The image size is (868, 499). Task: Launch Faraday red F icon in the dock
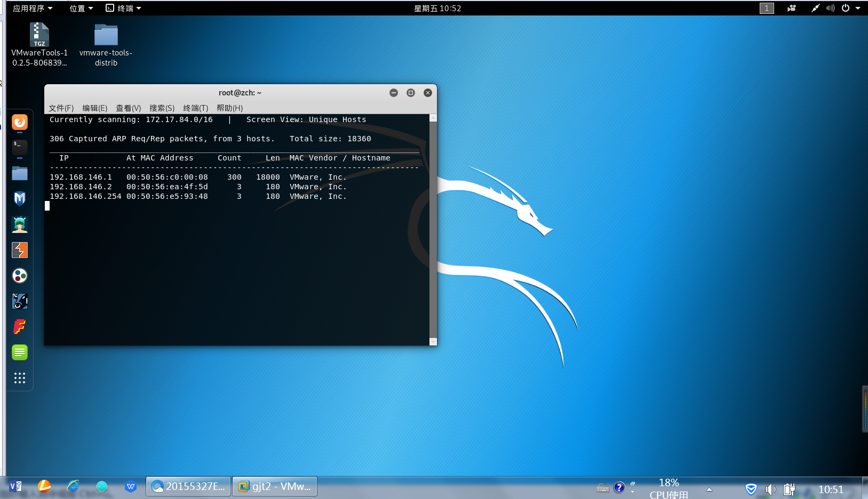(20, 327)
